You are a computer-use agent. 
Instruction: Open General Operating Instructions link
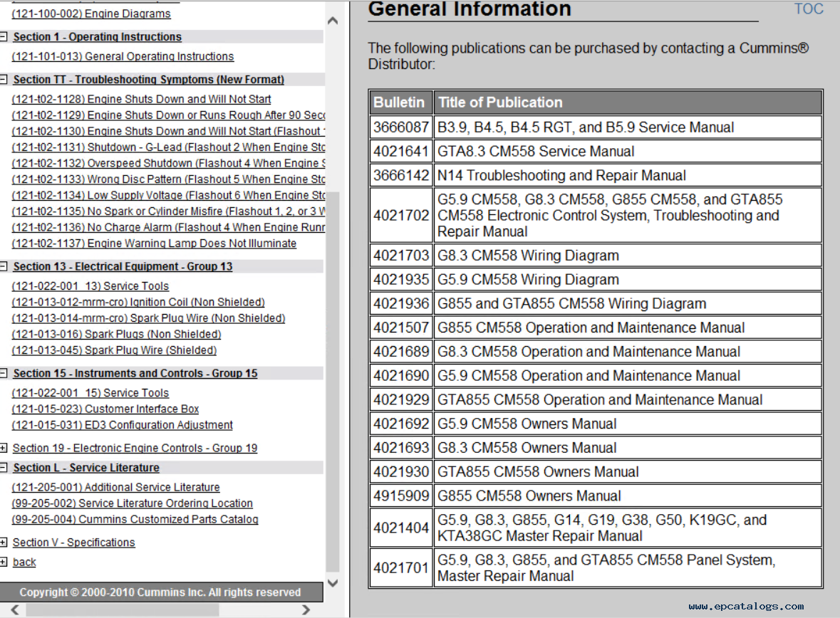click(x=123, y=56)
